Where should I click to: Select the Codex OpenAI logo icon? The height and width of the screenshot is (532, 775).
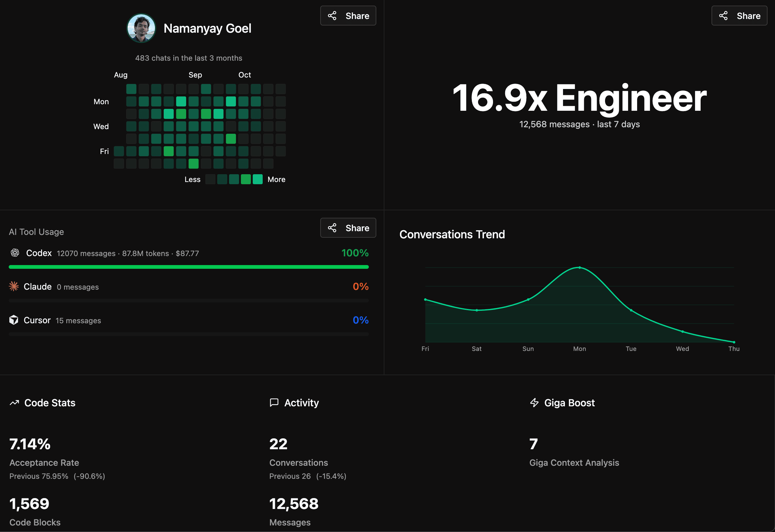[x=15, y=253]
